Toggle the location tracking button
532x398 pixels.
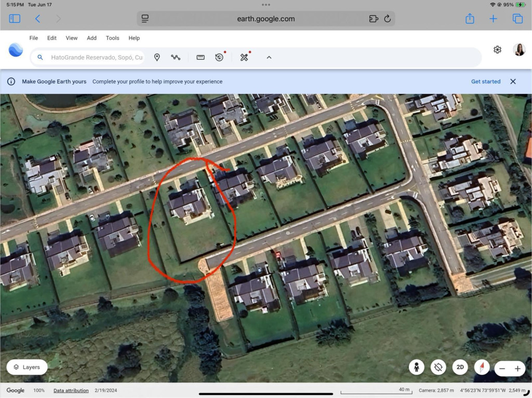[438, 367]
